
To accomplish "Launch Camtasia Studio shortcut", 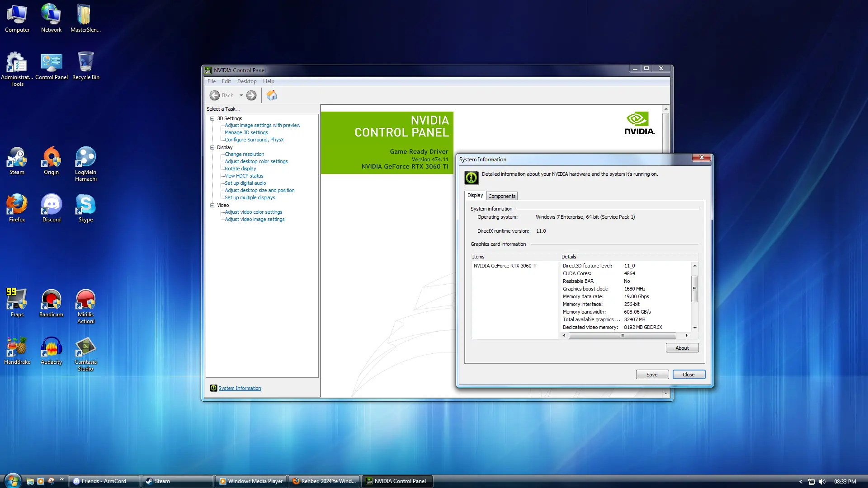I will pos(85,354).
